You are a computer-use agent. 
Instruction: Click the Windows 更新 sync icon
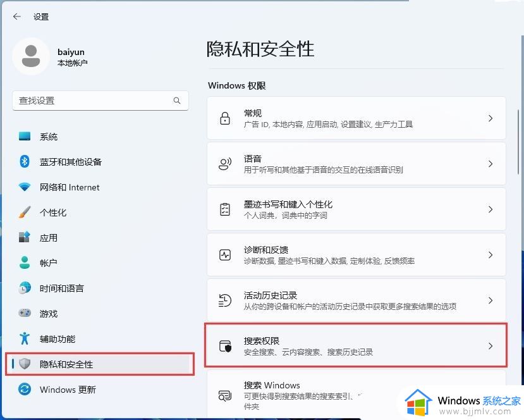[x=25, y=389]
